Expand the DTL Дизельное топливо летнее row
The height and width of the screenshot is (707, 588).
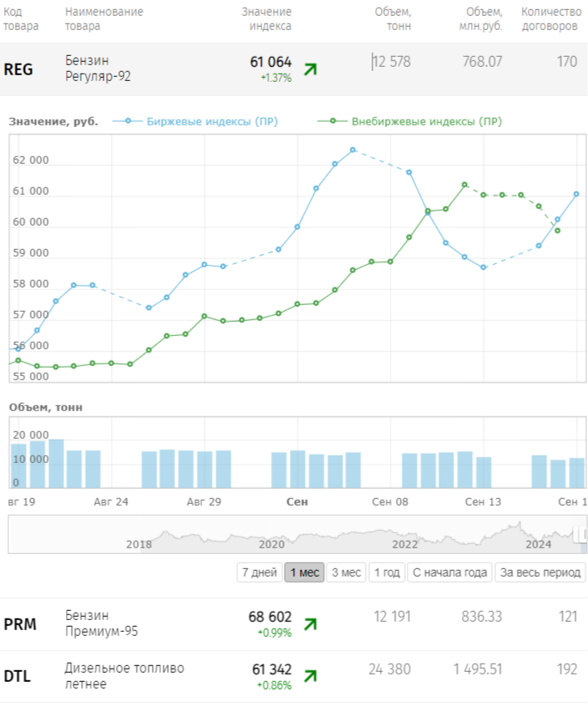point(294,676)
